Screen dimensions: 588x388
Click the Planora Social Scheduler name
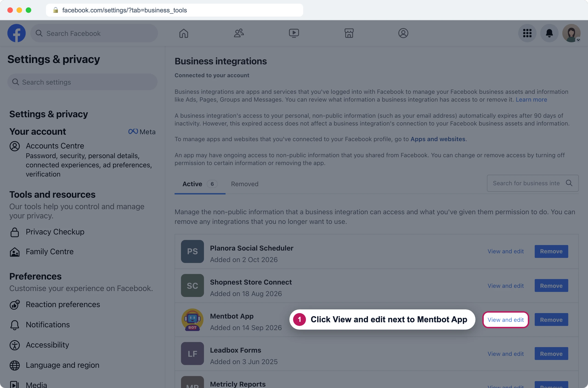click(252, 248)
